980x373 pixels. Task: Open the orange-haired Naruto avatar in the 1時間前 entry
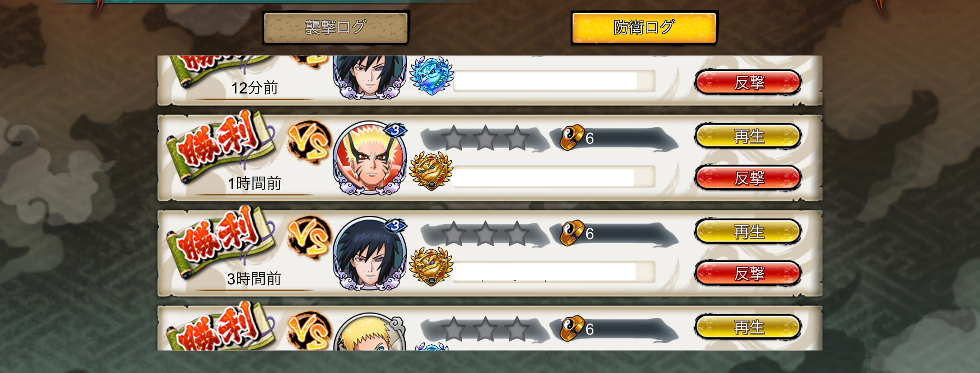click(x=370, y=158)
